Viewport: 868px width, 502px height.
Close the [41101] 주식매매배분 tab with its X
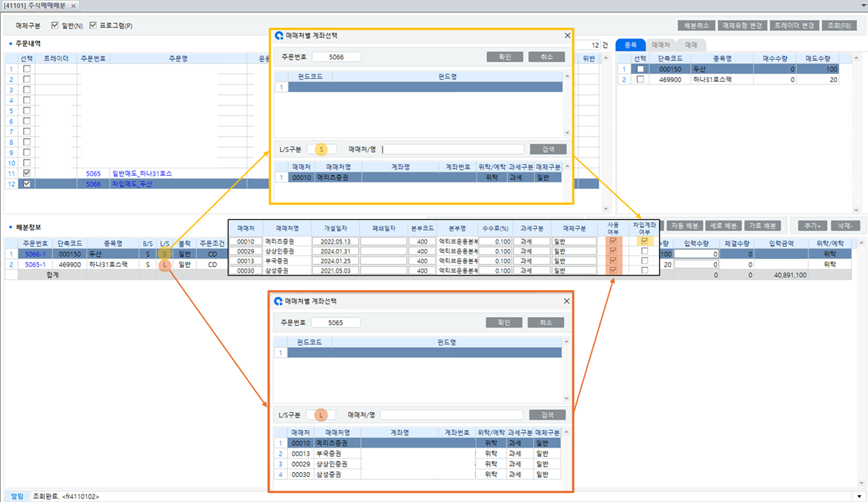[73, 6]
